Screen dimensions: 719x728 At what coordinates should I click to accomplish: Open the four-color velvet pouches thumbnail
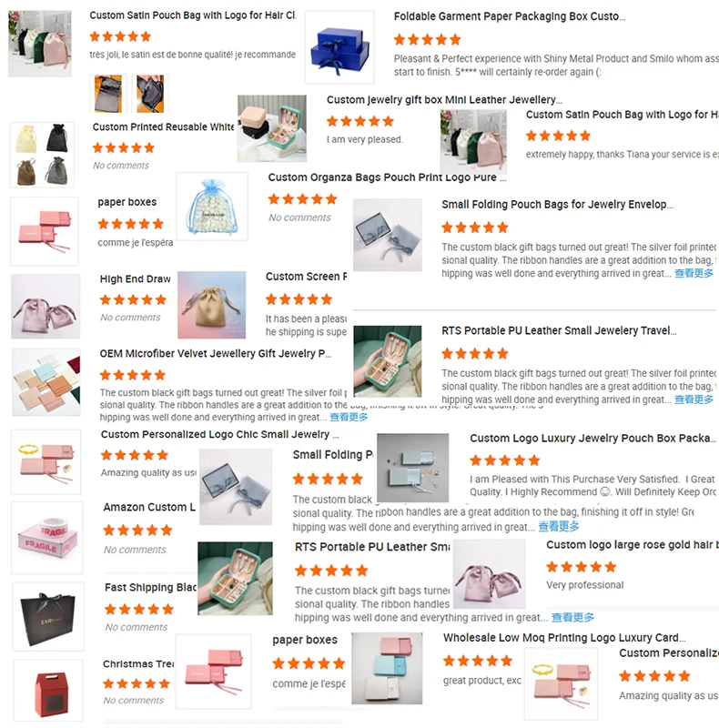[x=42, y=155]
